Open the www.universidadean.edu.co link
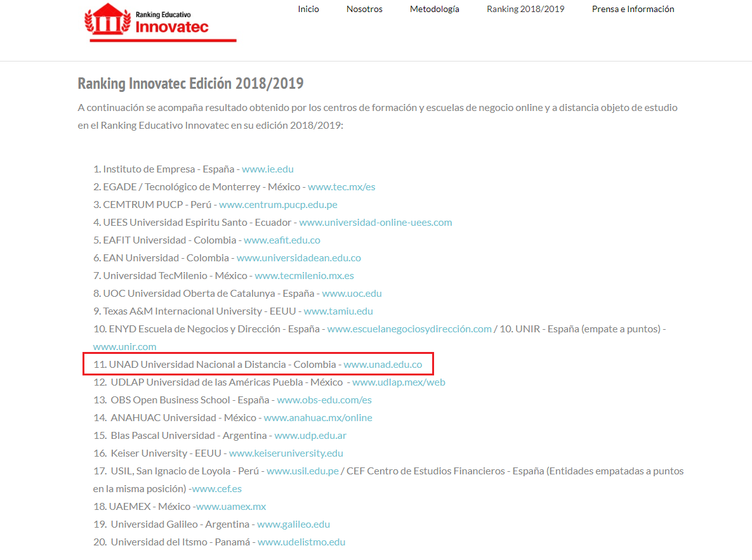Viewport: 752px width, 560px height. (x=299, y=257)
